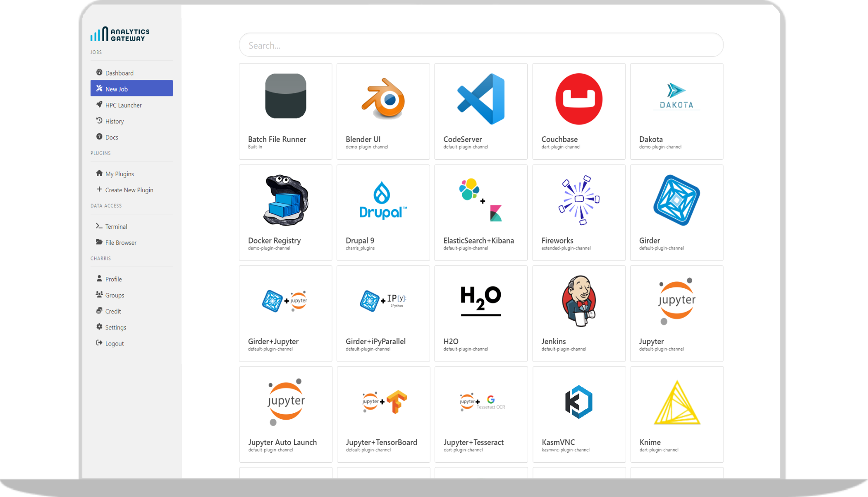This screenshot has width=868, height=497.
Task: Click the "kasmvnc-plugin-channel" label
Action: (x=566, y=450)
